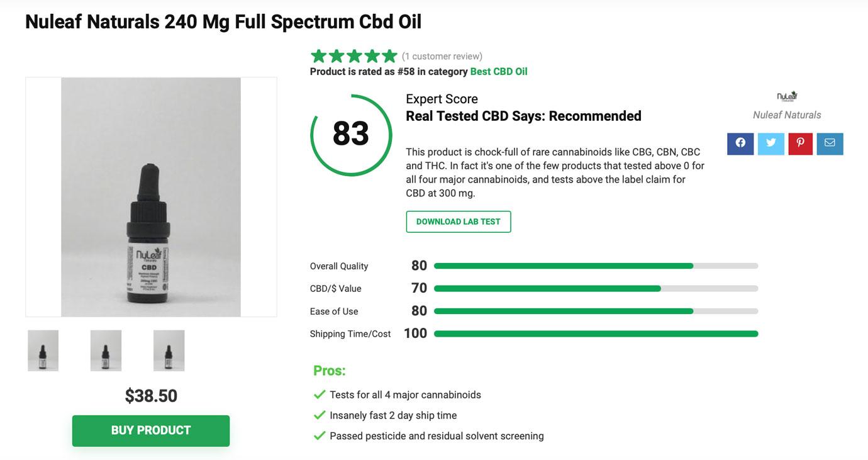868x460 pixels.
Task: Select the first green rating star
Action: 317,55
